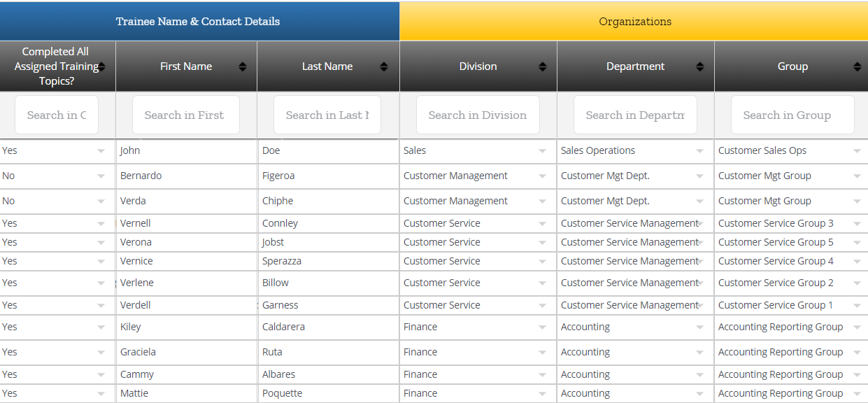868x403 pixels.
Task: Sort Completed All Assigned Training Topics column
Action: coord(101,66)
